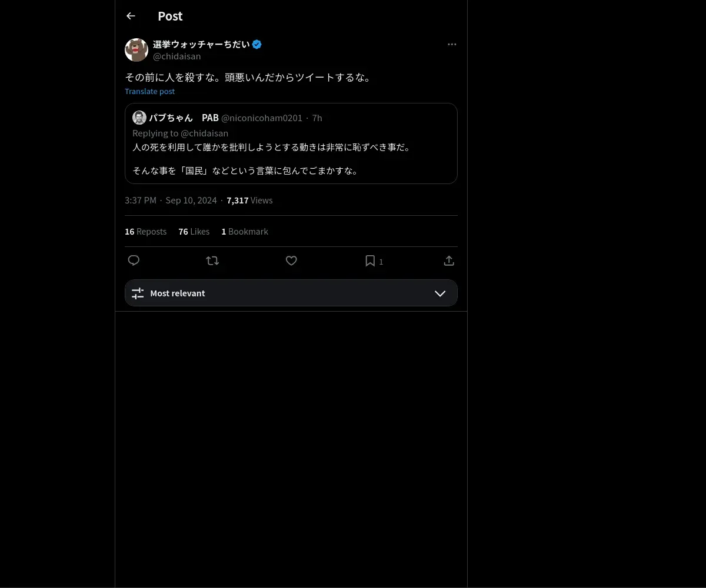Open the chidaisan author avatar
The image size is (706, 588).
click(136, 50)
